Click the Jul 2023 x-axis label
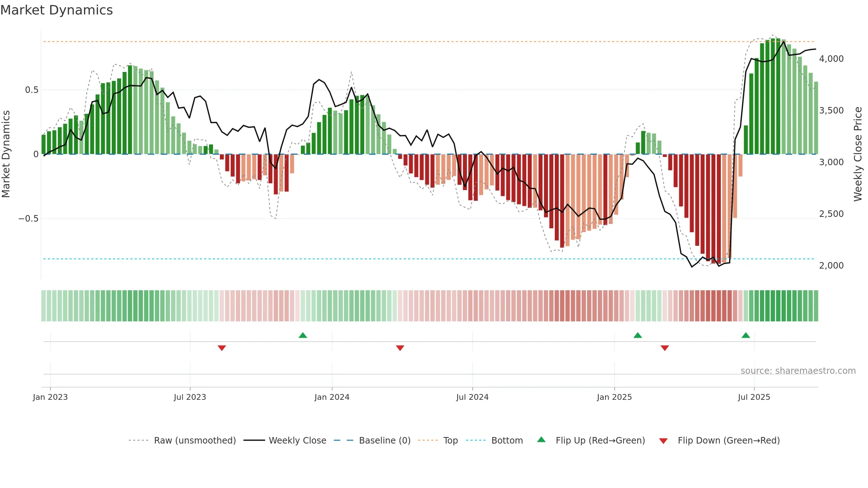 click(190, 397)
